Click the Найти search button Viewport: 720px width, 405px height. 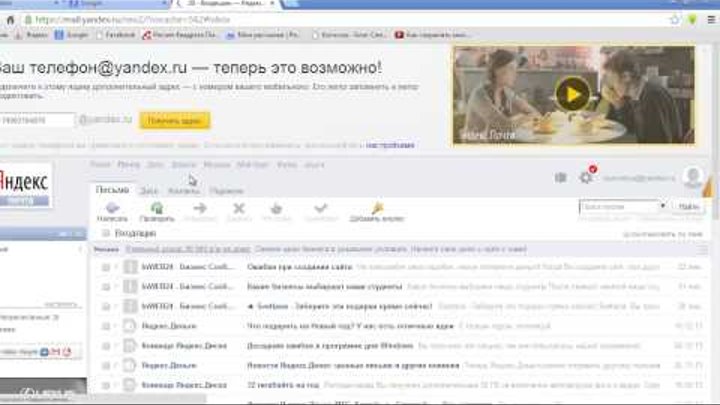[689, 207]
